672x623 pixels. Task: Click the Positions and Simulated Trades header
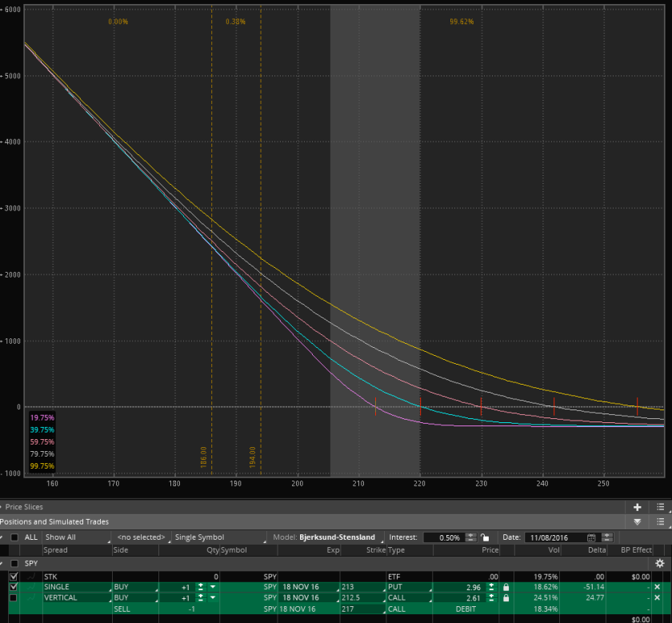click(54, 521)
